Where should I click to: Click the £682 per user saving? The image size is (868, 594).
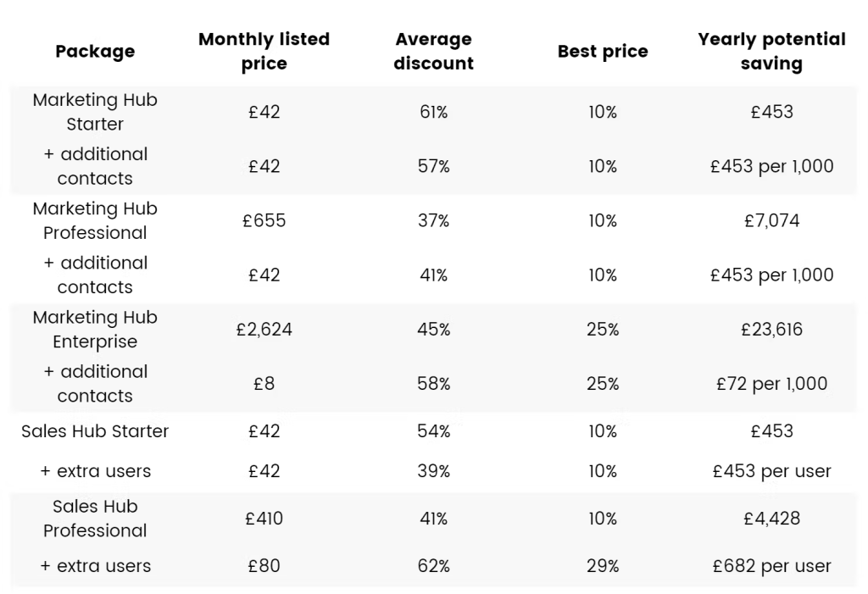[771, 566]
